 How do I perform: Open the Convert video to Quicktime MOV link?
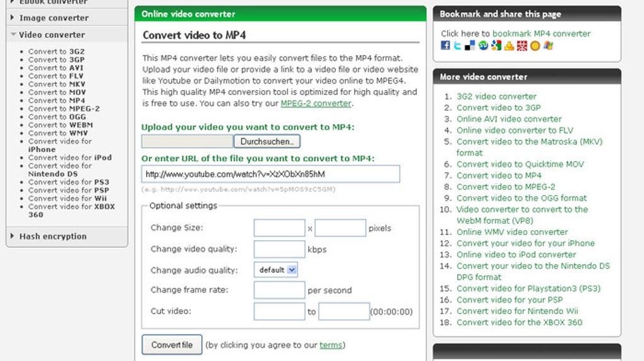coord(520,164)
